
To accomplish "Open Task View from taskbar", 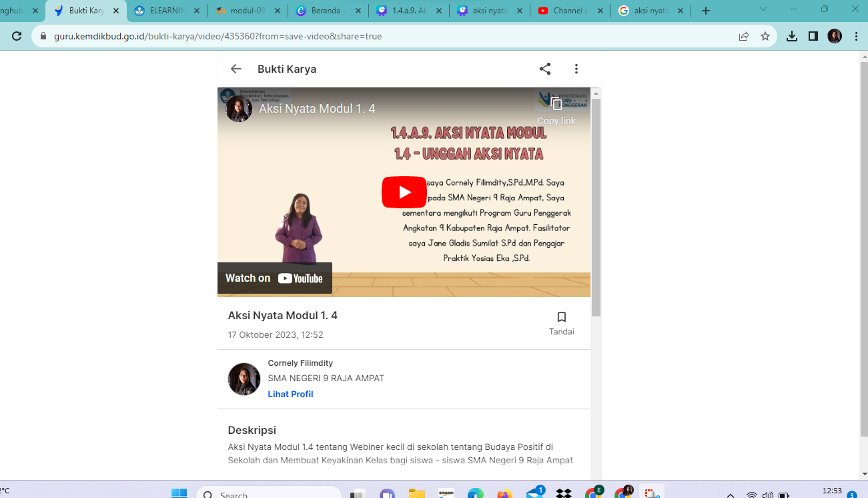I will click(358, 494).
